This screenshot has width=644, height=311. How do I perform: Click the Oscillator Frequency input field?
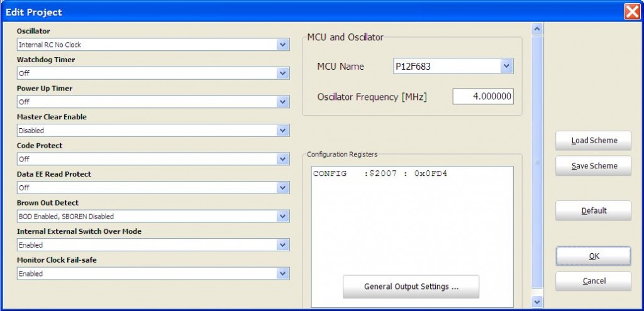(483, 96)
